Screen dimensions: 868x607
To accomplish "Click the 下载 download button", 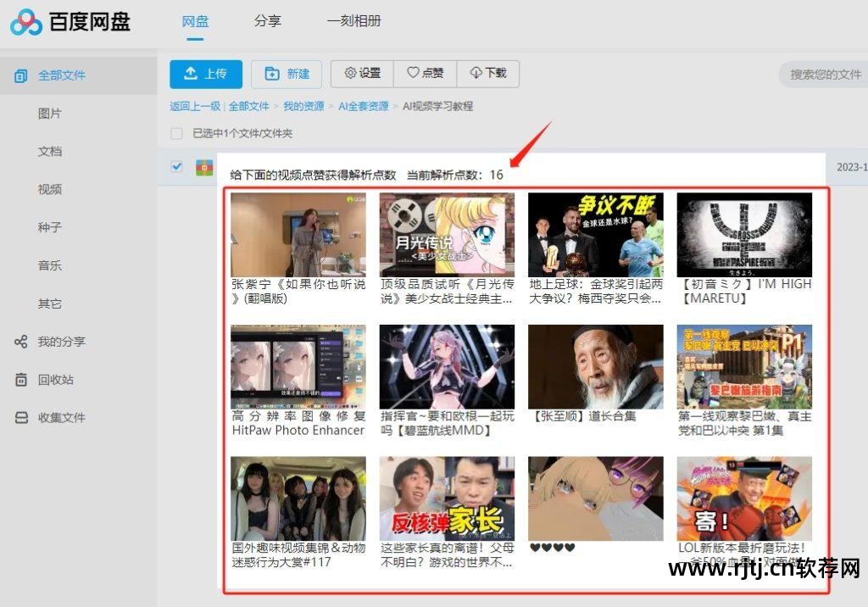I will pyautogui.click(x=488, y=73).
